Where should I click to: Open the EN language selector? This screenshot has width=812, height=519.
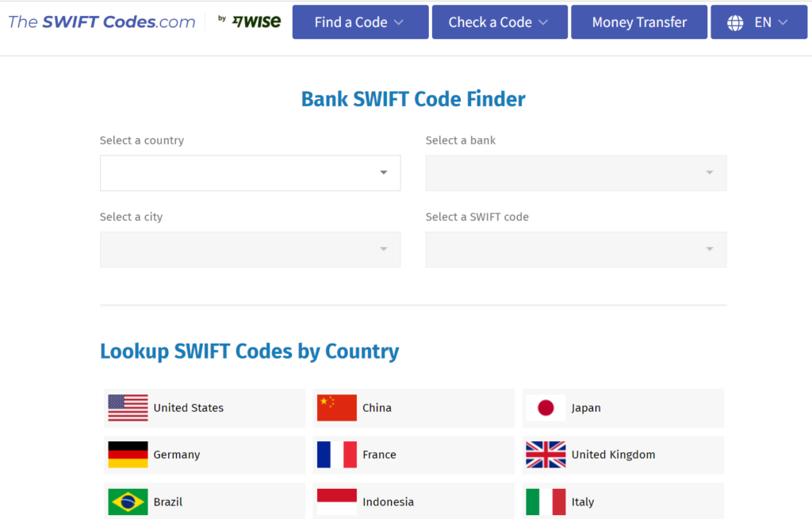point(759,22)
